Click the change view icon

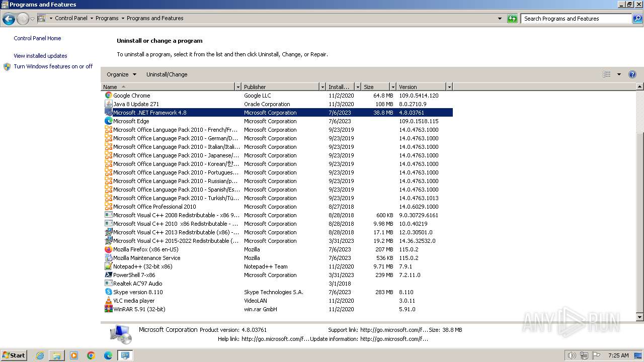pyautogui.click(x=607, y=74)
